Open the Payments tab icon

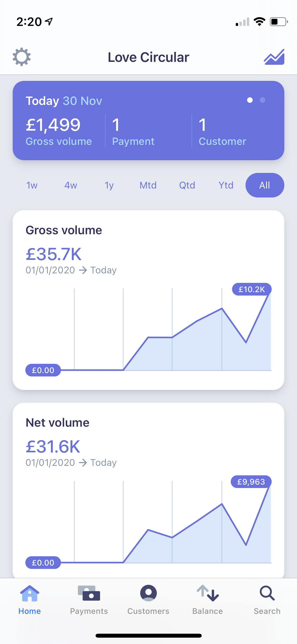click(89, 593)
